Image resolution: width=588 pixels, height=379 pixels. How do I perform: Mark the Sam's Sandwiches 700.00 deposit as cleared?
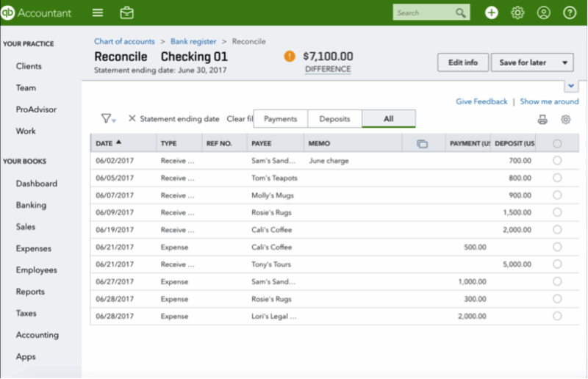click(556, 160)
